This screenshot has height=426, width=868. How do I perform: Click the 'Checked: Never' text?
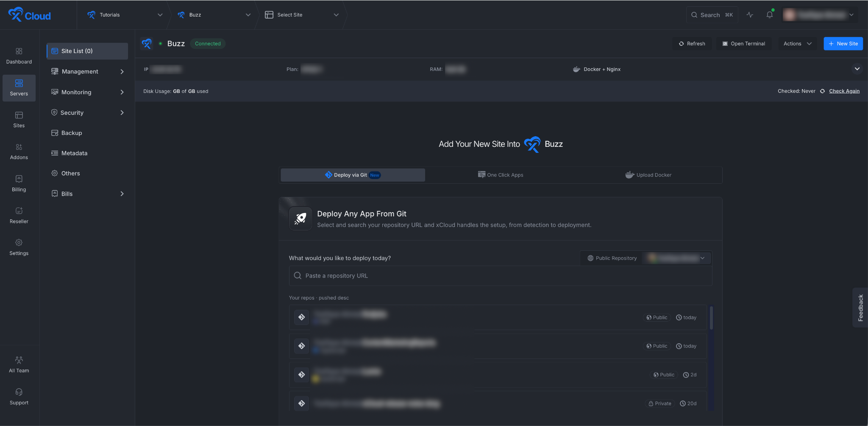[796, 91]
